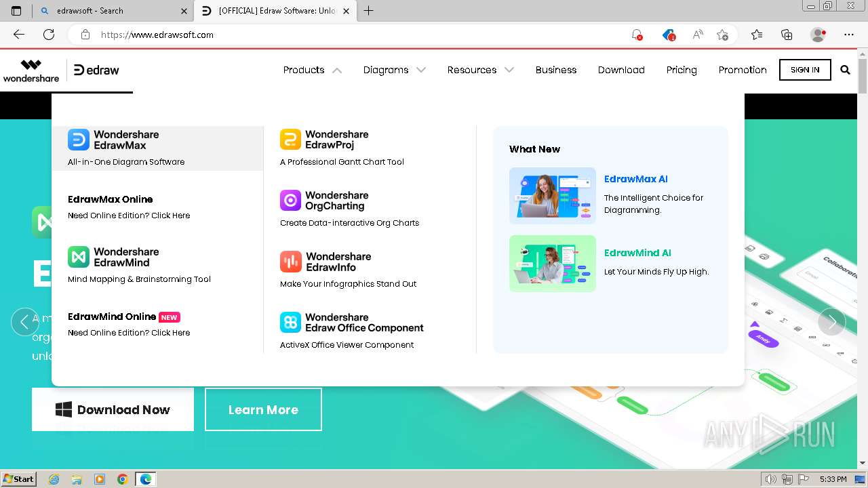This screenshot has width=868, height=488.
Task: Open File Explorer from taskbar
Action: [77, 479]
